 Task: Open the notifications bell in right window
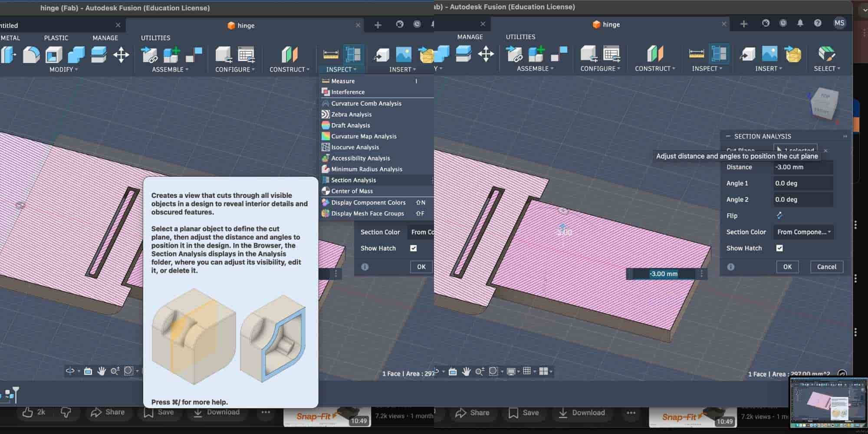800,23
